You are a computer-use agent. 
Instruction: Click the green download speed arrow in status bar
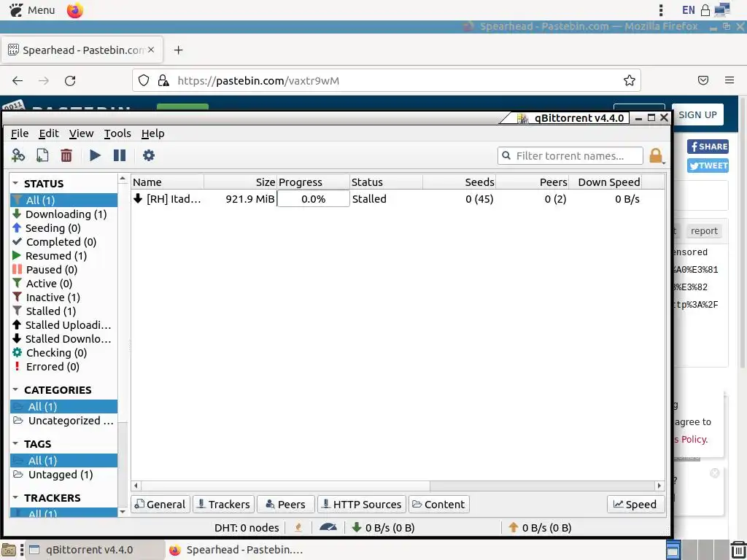coord(356,528)
